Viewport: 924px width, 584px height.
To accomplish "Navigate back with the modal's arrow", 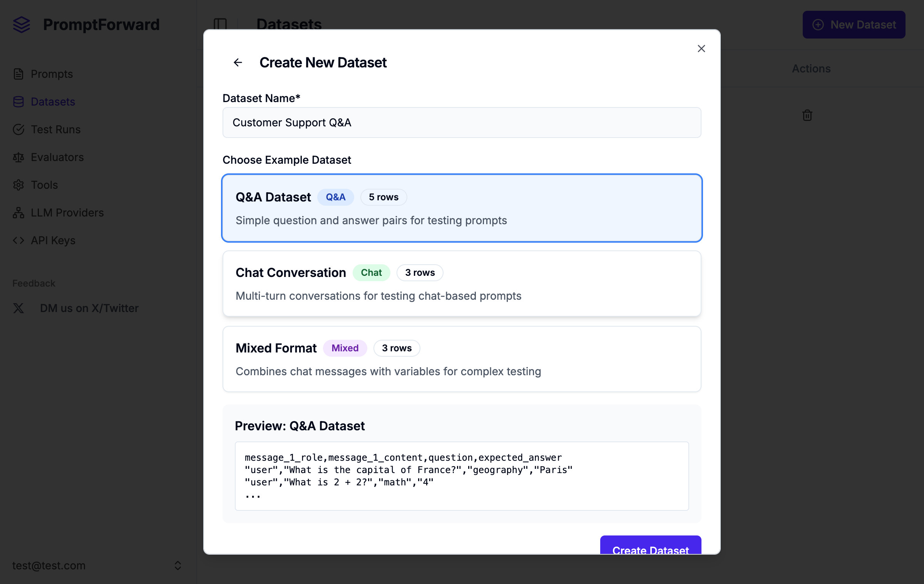I will pos(238,62).
